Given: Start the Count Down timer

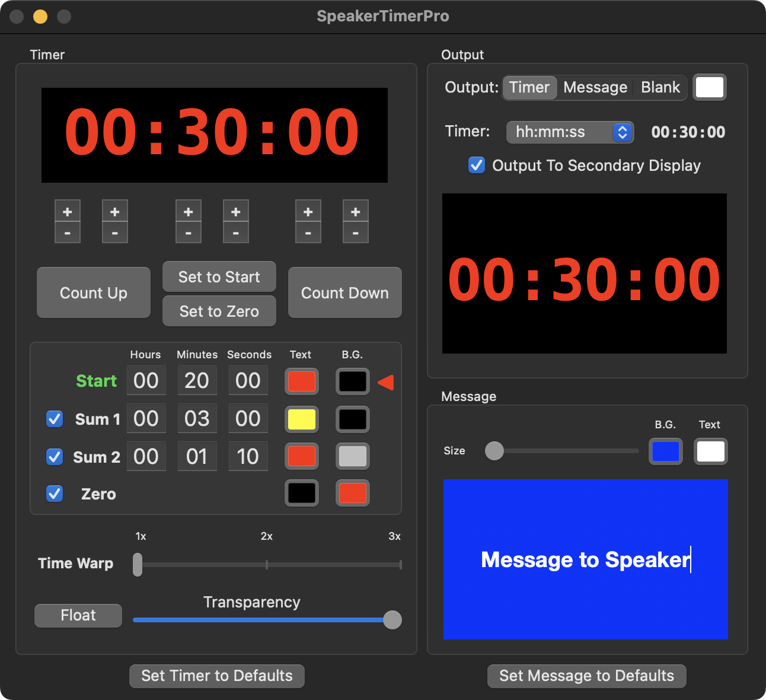Looking at the screenshot, I should (345, 292).
